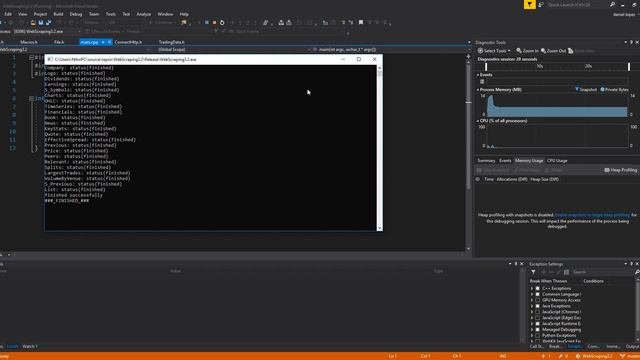Viewport: 640px width, 360px height.
Task: Toggle the C++ Exceptions checkbox
Action: coord(538,288)
